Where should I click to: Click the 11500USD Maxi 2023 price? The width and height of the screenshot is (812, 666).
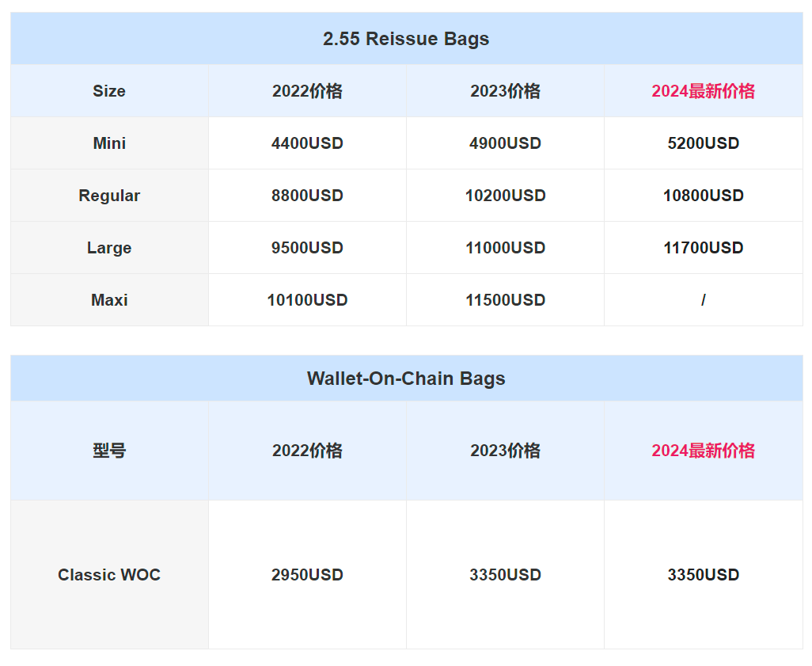point(505,300)
